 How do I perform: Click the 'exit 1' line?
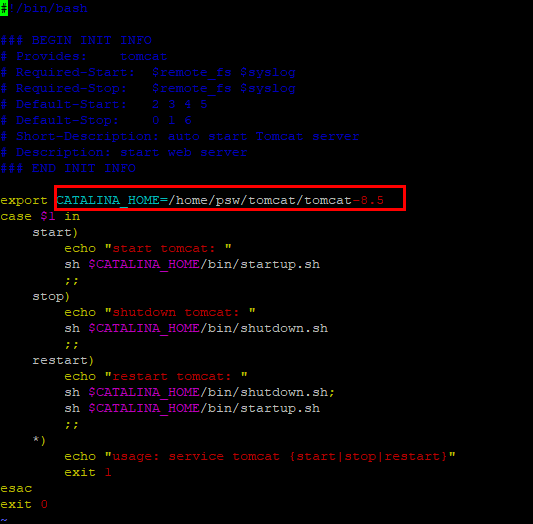pos(88,472)
